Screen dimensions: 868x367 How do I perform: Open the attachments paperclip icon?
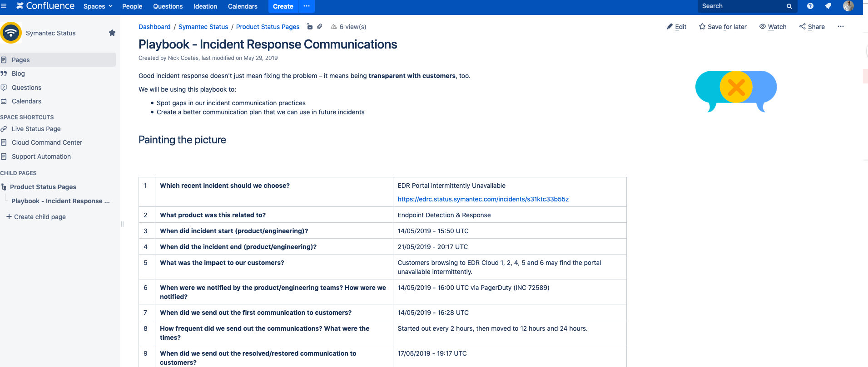pos(320,27)
